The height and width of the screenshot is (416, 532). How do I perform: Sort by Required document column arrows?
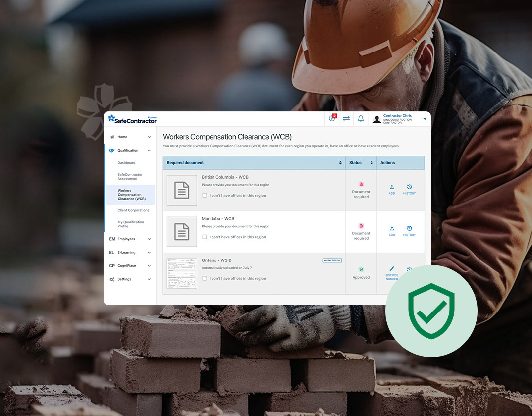click(340, 163)
